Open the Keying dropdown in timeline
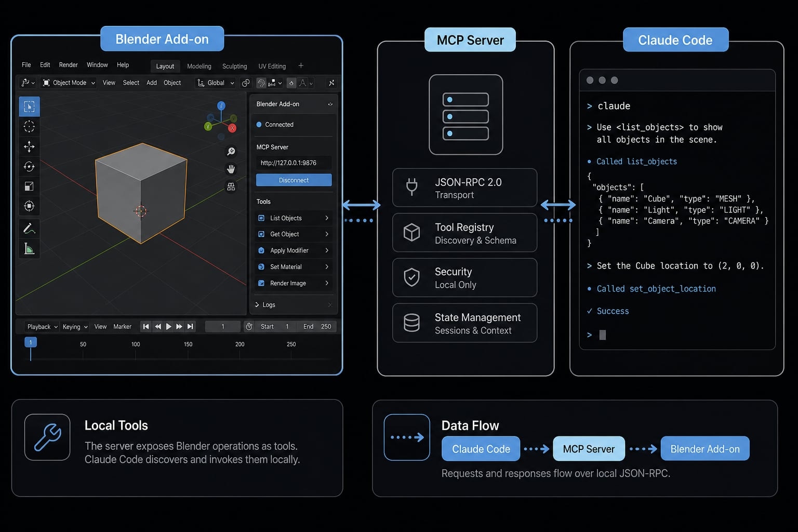The width and height of the screenshot is (798, 532). click(x=75, y=327)
